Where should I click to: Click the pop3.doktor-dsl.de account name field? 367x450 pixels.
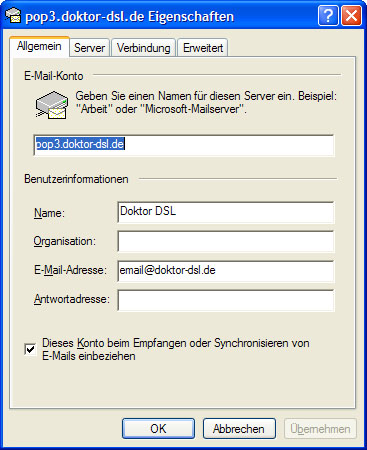point(184,145)
